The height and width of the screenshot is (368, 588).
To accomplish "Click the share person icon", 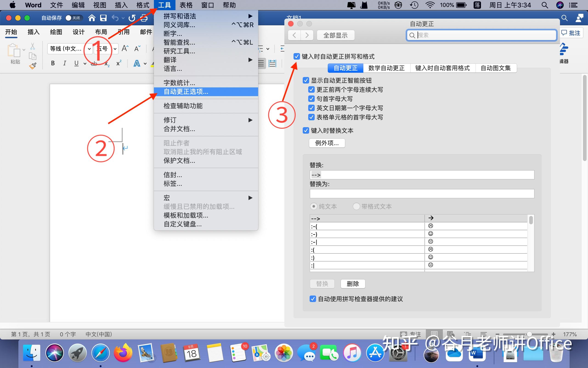I will [580, 18].
